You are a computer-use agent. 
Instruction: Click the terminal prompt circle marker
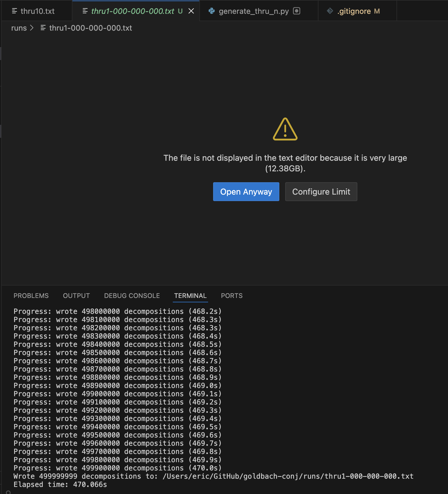(x=8, y=492)
